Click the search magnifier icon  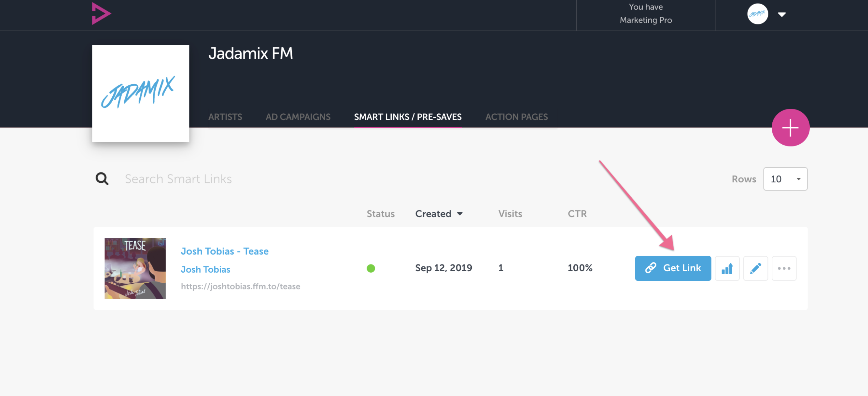click(x=102, y=178)
